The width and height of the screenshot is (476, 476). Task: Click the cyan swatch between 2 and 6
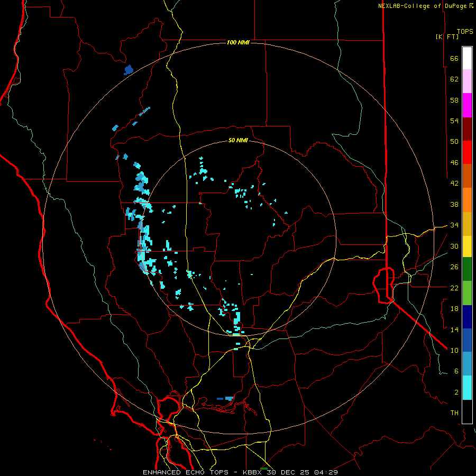click(x=467, y=388)
